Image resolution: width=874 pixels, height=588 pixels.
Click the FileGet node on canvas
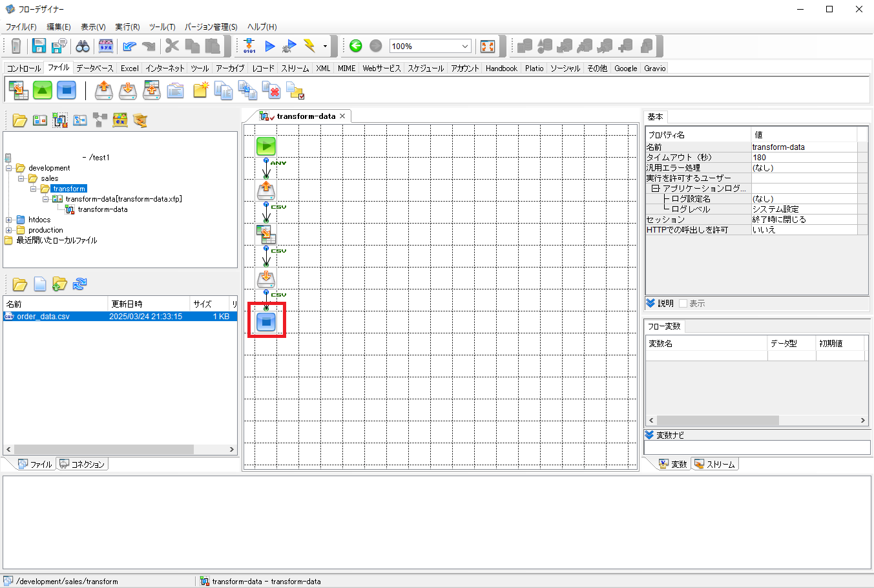click(266, 190)
